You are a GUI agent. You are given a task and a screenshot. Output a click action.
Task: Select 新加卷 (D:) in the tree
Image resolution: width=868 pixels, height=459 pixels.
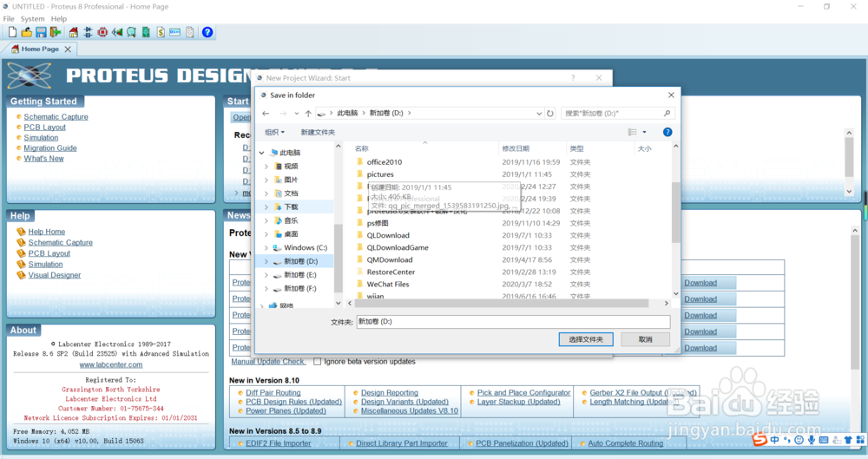[300, 261]
